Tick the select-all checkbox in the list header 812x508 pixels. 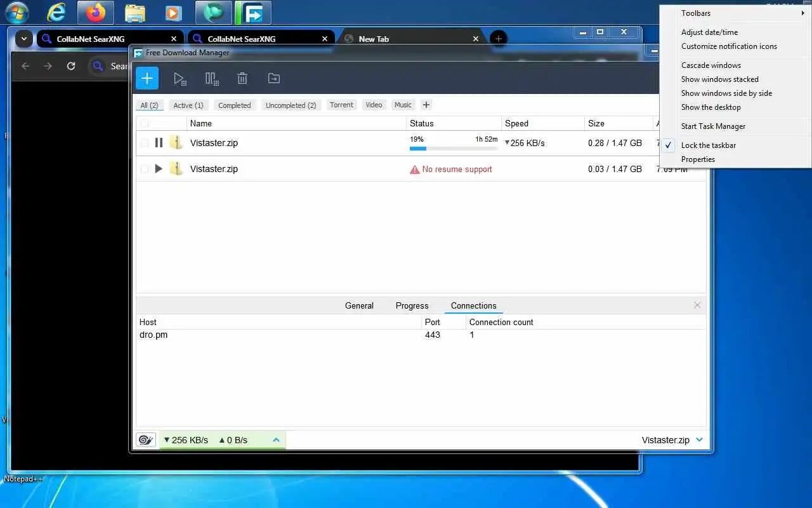pos(145,124)
